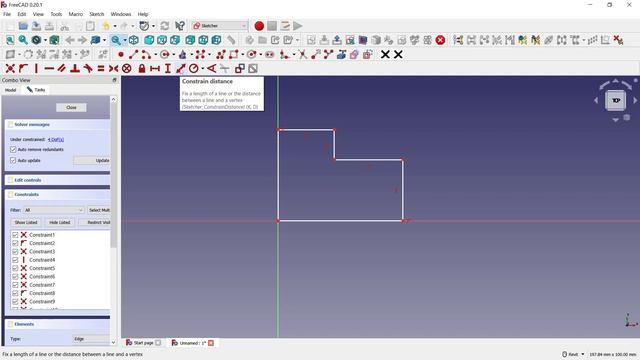The height and width of the screenshot is (360, 640).
Task: Select the Create line tool
Action: 133,54
